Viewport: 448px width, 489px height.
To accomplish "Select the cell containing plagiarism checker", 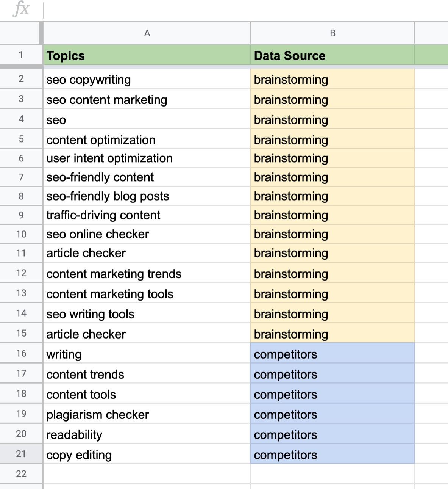I will pos(147,415).
